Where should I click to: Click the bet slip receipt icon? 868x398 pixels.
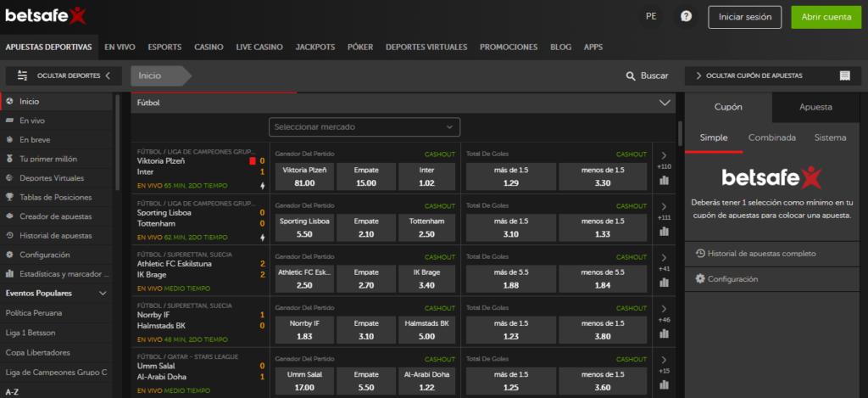[845, 76]
